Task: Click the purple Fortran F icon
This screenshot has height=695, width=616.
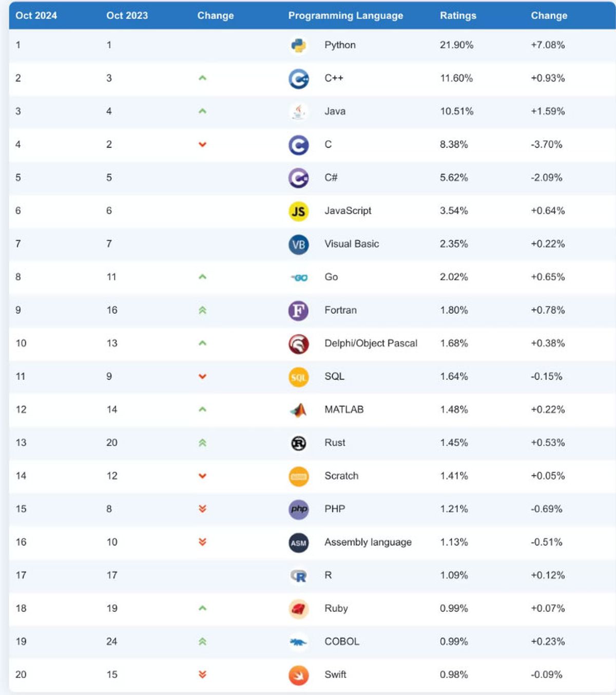Action: click(298, 311)
